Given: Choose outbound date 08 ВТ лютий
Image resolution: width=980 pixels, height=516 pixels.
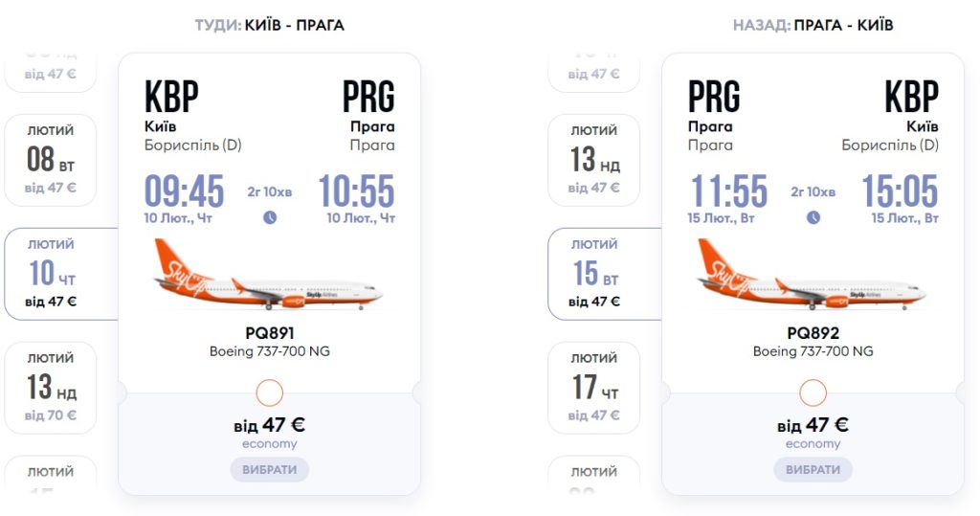Looking at the screenshot, I should tap(51, 160).
